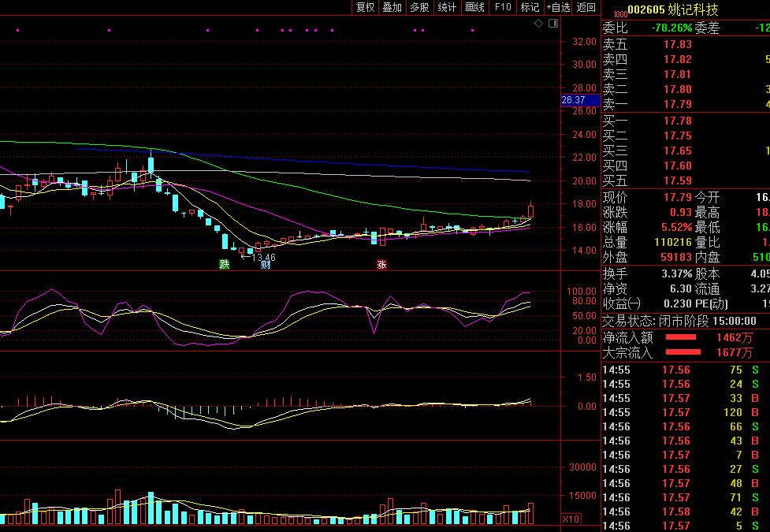
Task: Click the 叠加 overlay button
Action: (x=392, y=7)
